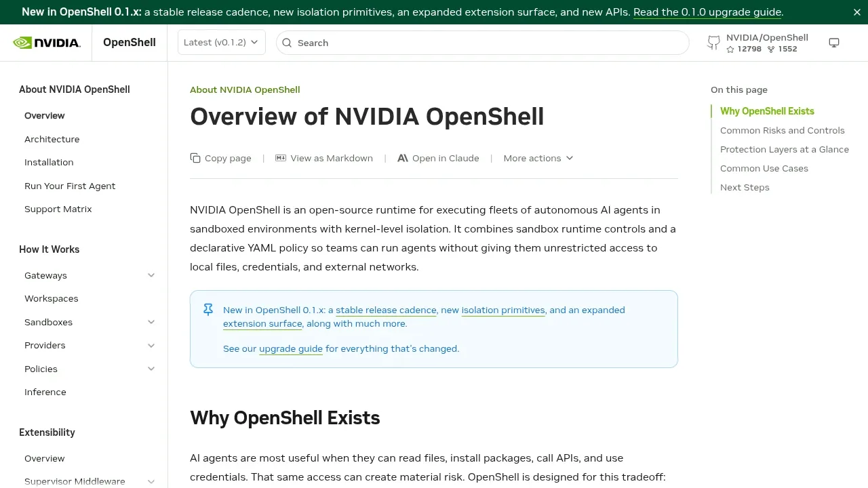The height and width of the screenshot is (488, 868).
Task: Click the OpenShell product title in header
Action: pyautogui.click(x=130, y=42)
